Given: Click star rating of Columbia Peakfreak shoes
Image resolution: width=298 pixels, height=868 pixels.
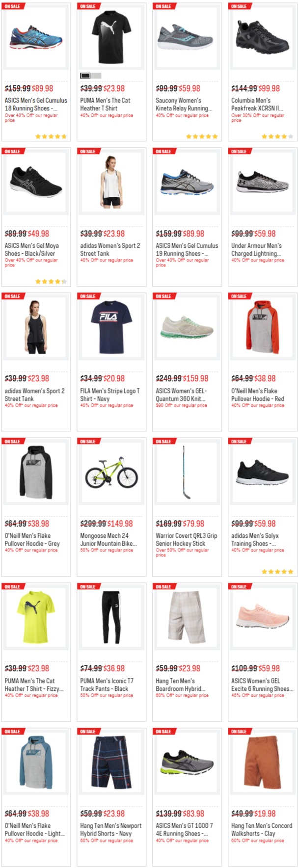Looking at the screenshot, I should point(277,136).
